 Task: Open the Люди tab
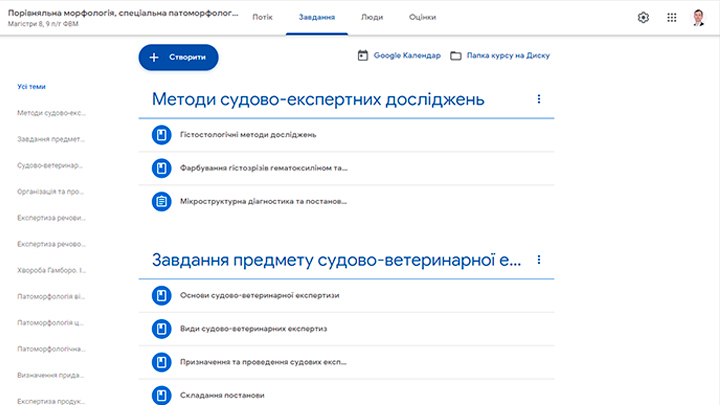[372, 17]
